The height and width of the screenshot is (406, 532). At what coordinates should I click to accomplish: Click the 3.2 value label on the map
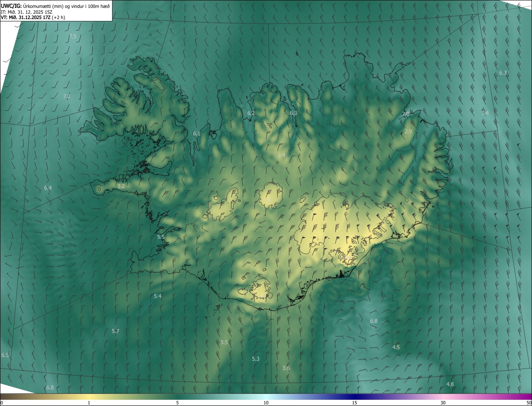coord(121,186)
